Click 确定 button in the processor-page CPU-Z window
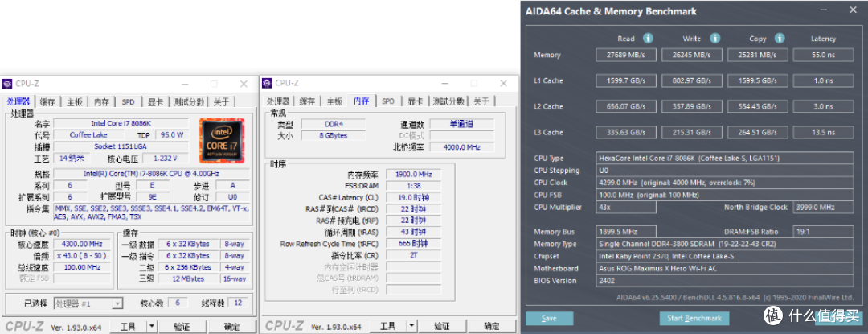The height and width of the screenshot is (334, 868). [232, 326]
